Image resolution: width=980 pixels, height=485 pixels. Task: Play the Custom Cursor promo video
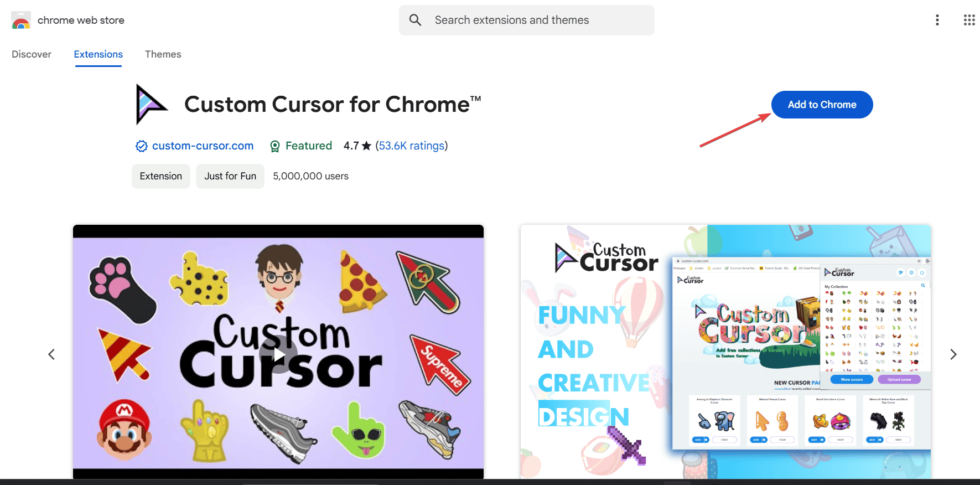point(278,354)
